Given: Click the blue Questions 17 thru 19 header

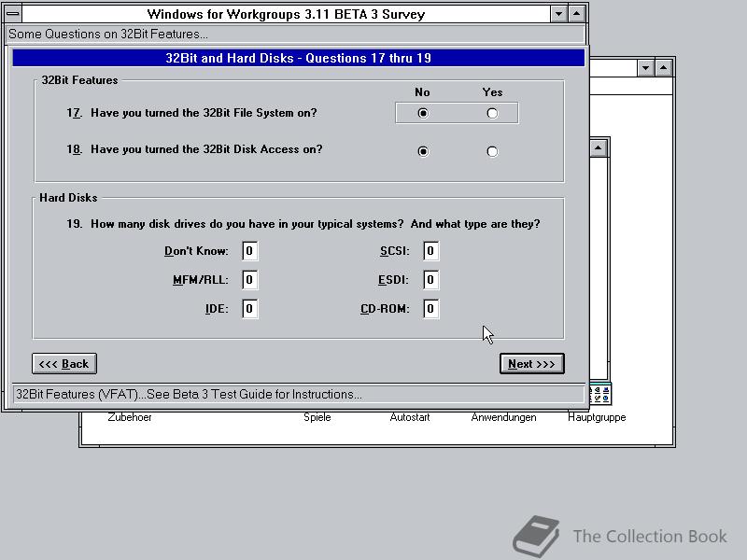Looking at the screenshot, I should click(298, 58).
